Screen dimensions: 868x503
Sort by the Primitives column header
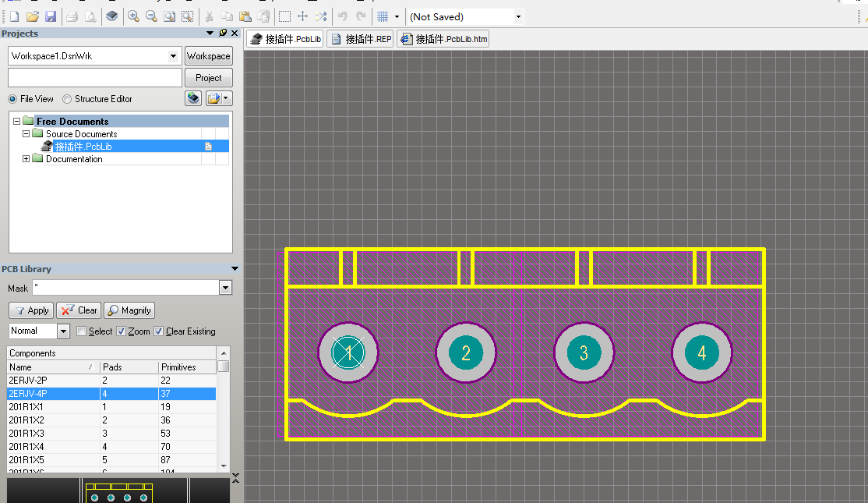click(187, 367)
